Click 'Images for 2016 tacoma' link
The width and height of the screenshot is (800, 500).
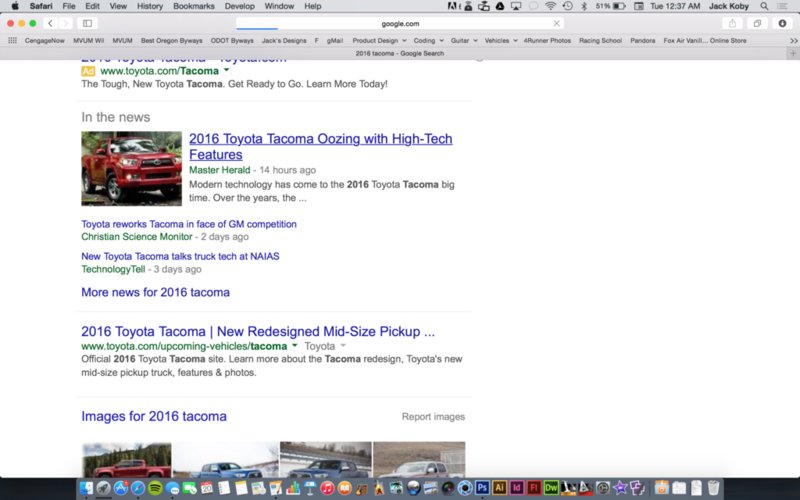(154, 416)
